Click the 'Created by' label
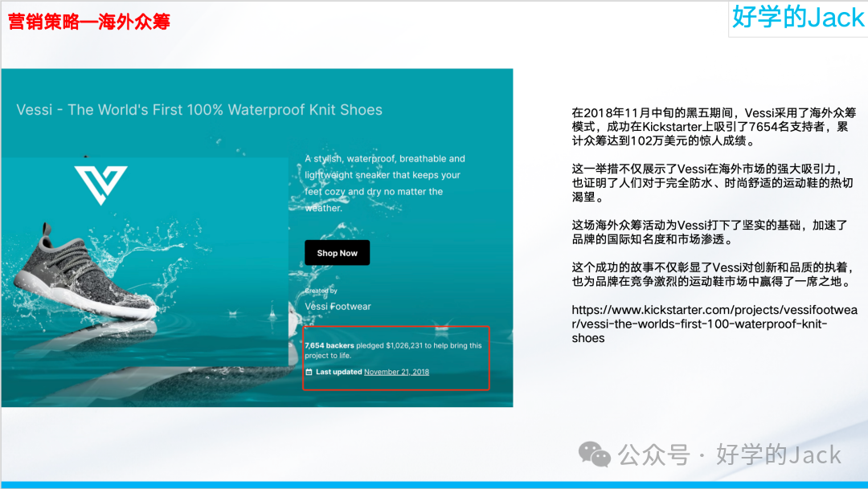The width and height of the screenshot is (868, 489). [321, 291]
